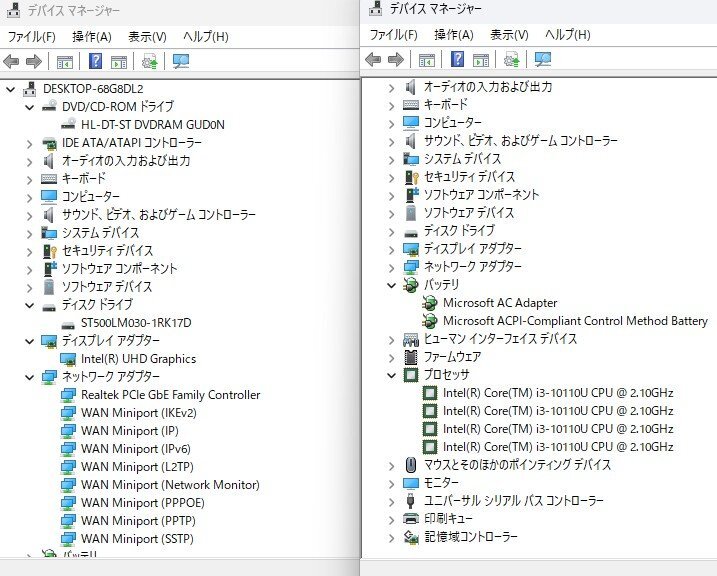Click action pane icon in right window toolbar
This screenshot has width=717, height=576.
point(481,60)
